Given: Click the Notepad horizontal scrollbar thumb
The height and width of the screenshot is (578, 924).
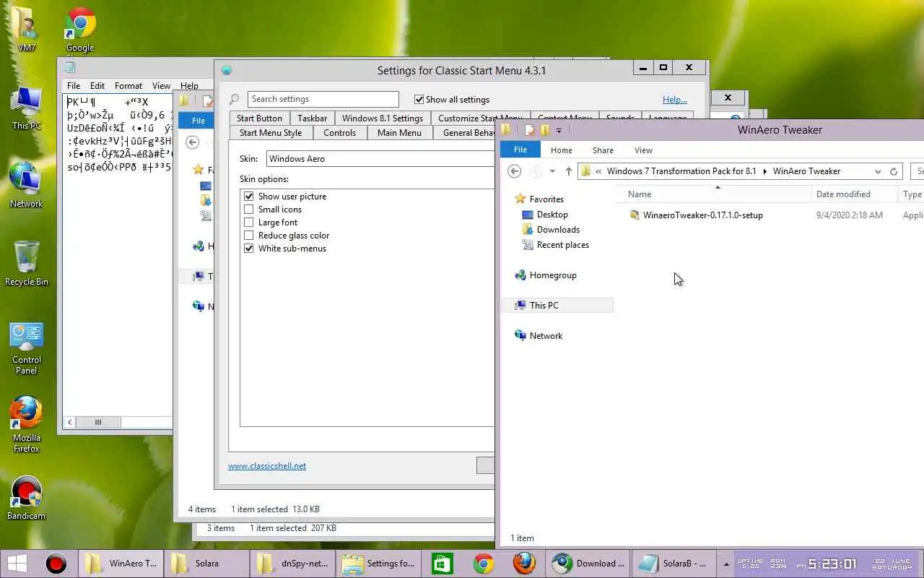Looking at the screenshot, I should [x=97, y=422].
